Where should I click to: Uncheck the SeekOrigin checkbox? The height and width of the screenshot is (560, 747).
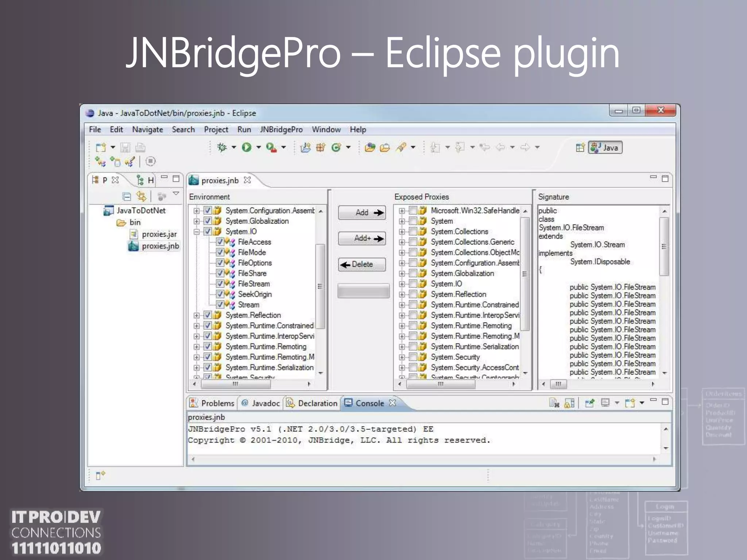pyautogui.click(x=220, y=294)
